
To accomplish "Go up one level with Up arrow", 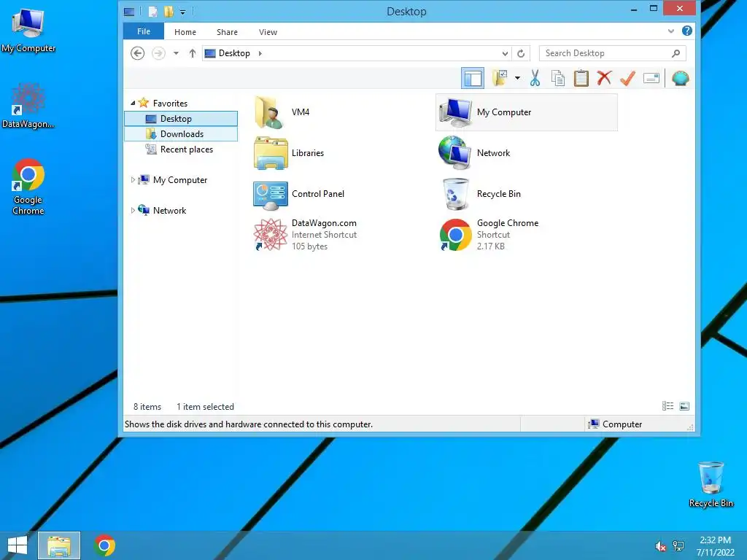I will coord(192,53).
